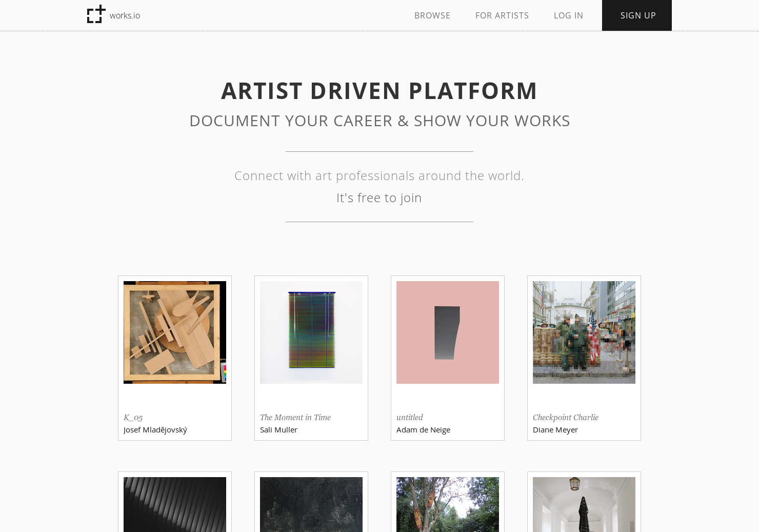Image resolution: width=759 pixels, height=532 pixels.
Task: Open the artwork K_05 by Josef Mladějovský
Action: (175, 332)
